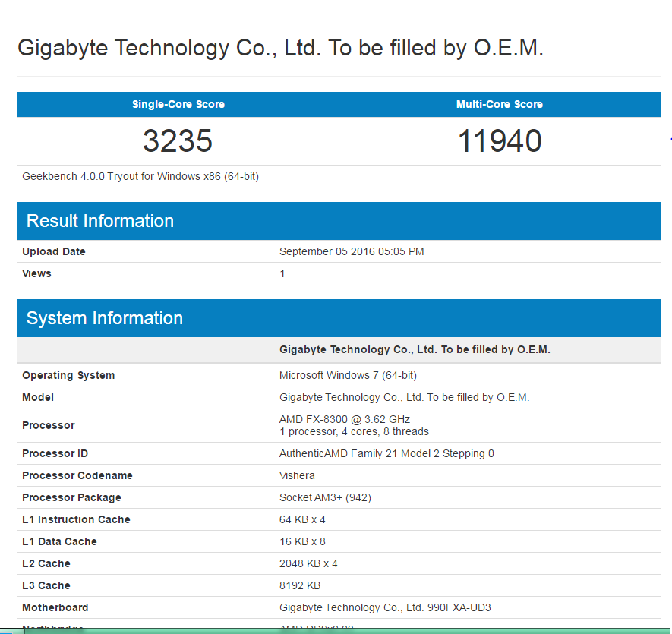The image size is (672, 634).
Task: Click the Geekbench 4.0.0 Tryout version text
Action: pos(140,177)
